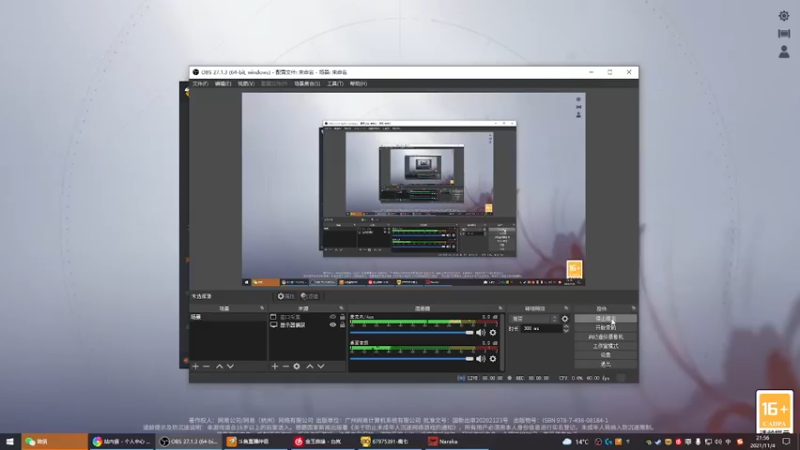800x450 pixels.
Task: Pop out the Controls dock icon
Action: [x=634, y=308]
